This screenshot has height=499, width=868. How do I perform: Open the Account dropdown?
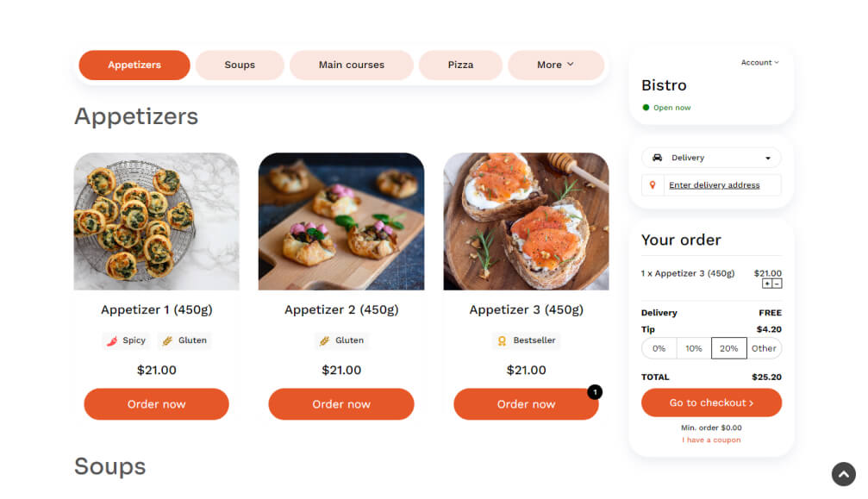[x=759, y=62]
